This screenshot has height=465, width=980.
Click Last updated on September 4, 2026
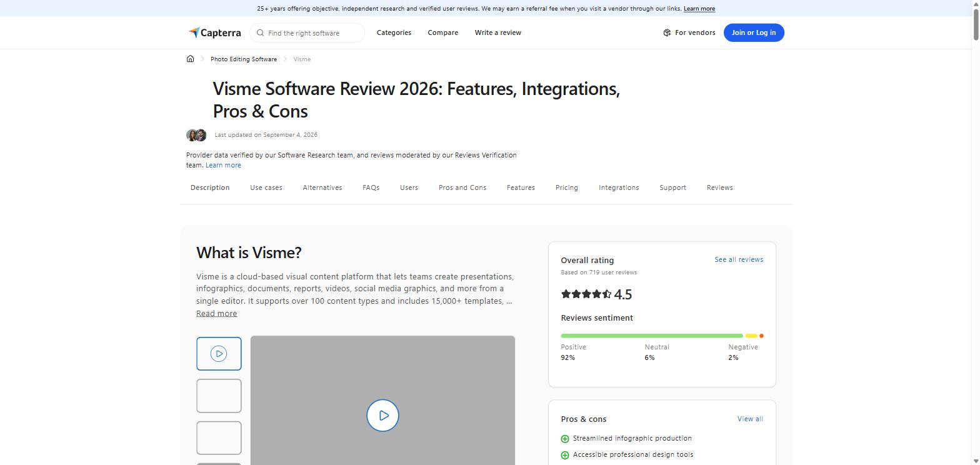(266, 135)
